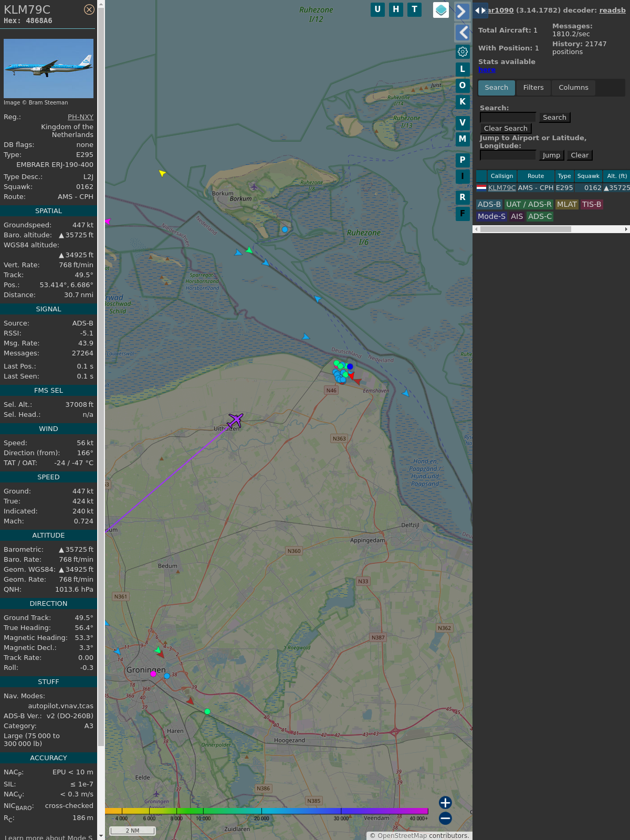Image resolution: width=630 pixels, height=840 pixels.
Task: Click the Search text input
Action: pos(508,118)
